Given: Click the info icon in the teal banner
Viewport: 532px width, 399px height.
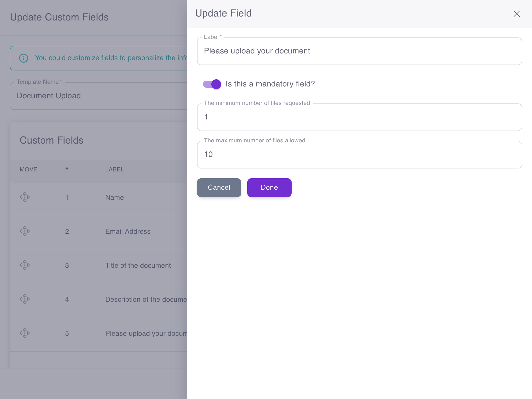Looking at the screenshot, I should point(23,58).
